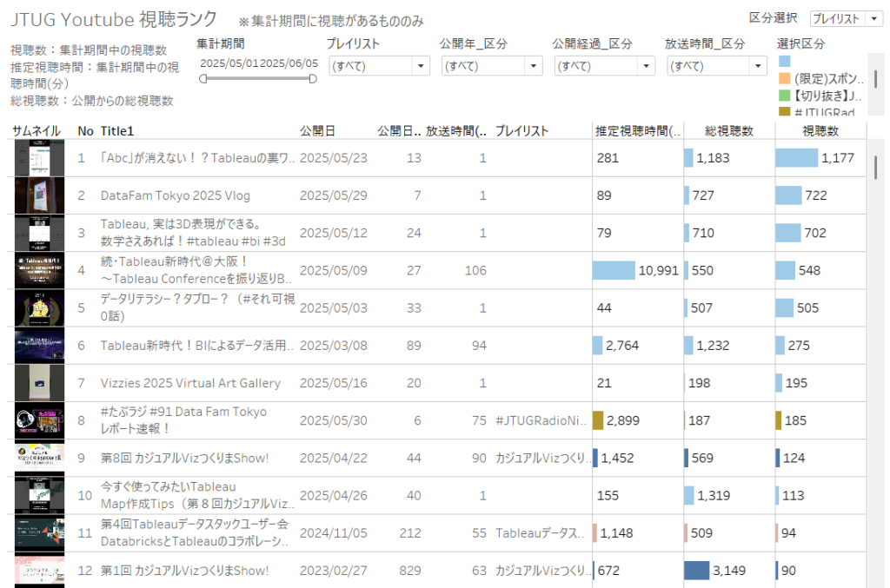890x588 pixels.
Task: Open the 放送時間_区分 filter dropdown
Action: 717,66
